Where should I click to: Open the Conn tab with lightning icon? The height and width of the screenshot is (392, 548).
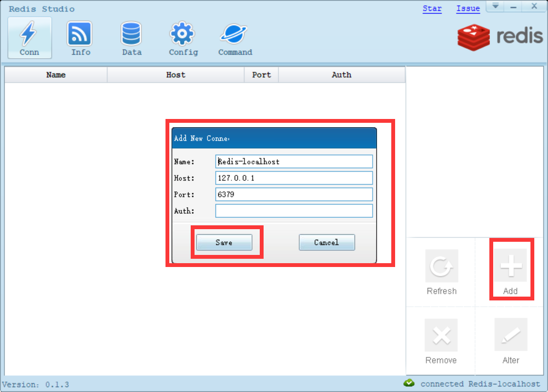30,38
